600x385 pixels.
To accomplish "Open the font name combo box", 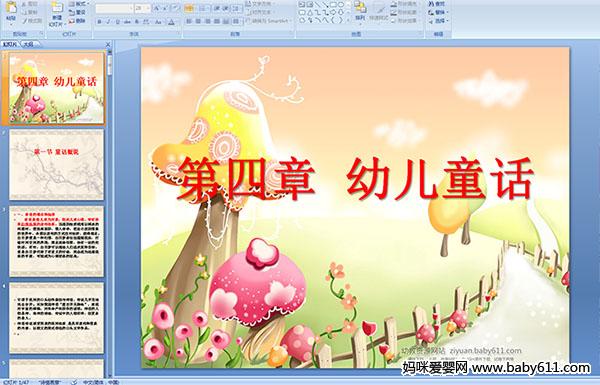I will [x=114, y=8].
